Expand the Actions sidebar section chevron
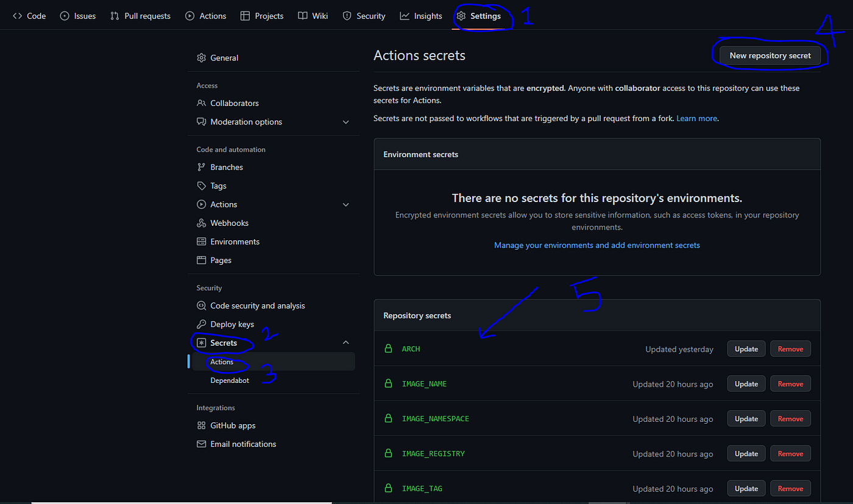The image size is (853, 504). tap(346, 205)
